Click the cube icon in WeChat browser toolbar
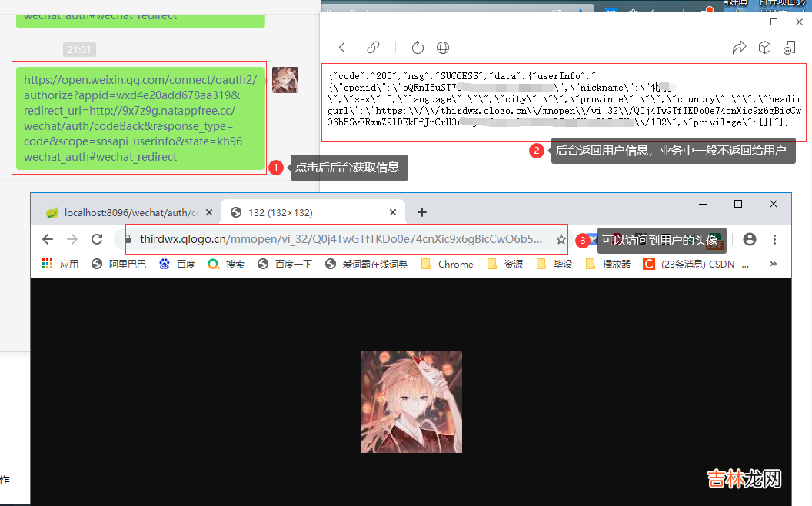The image size is (812, 506). pos(764,48)
